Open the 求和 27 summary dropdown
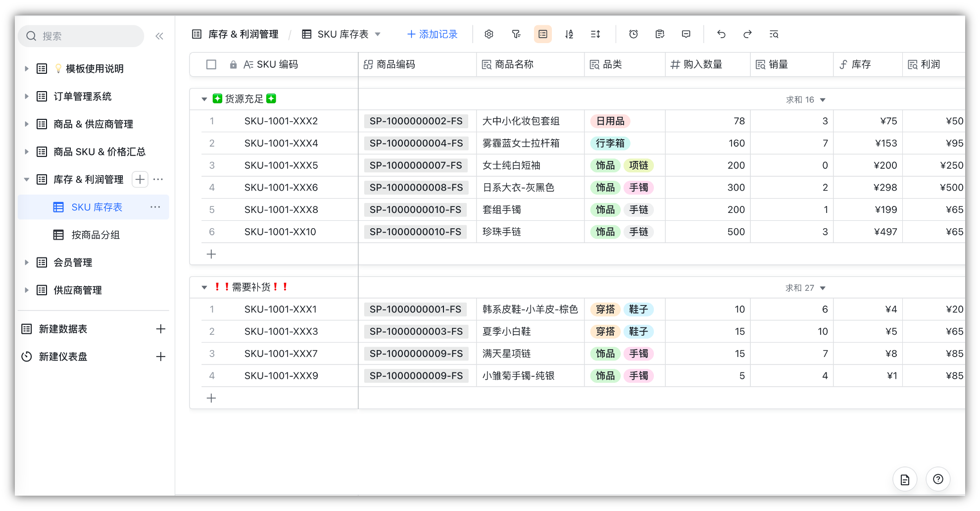The width and height of the screenshot is (980, 511). [x=806, y=288]
